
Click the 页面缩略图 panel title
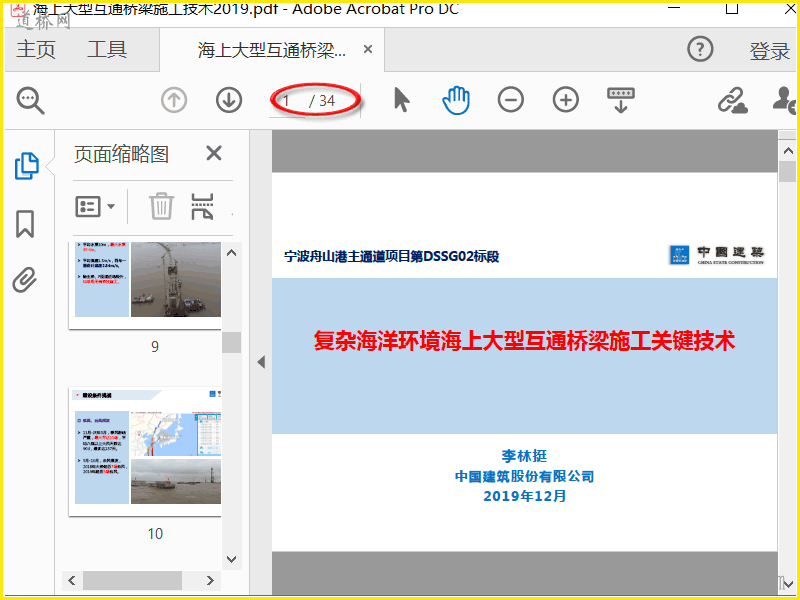coord(121,154)
